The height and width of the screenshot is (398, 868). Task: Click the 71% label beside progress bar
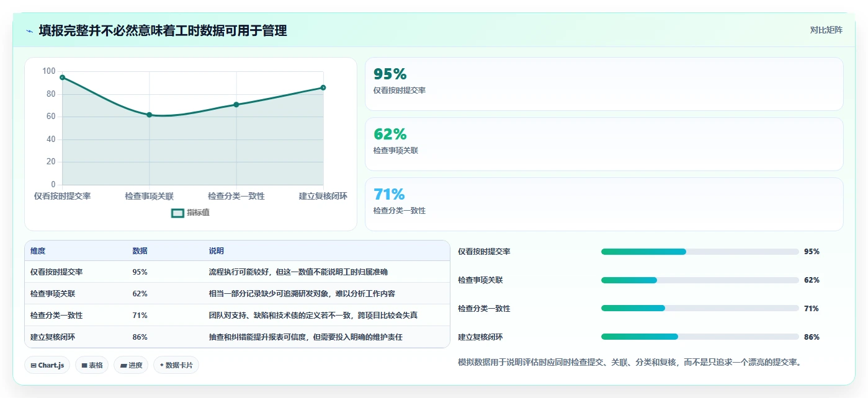[x=812, y=308]
